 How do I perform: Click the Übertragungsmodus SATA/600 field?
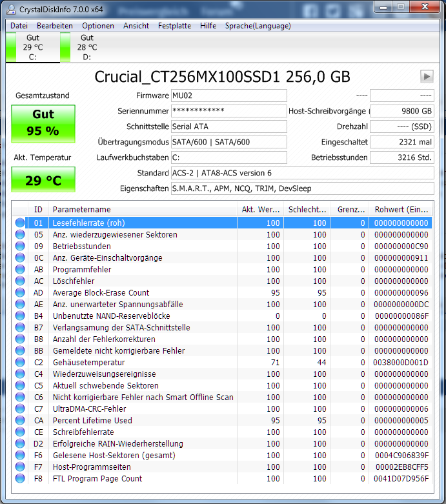[x=228, y=142]
